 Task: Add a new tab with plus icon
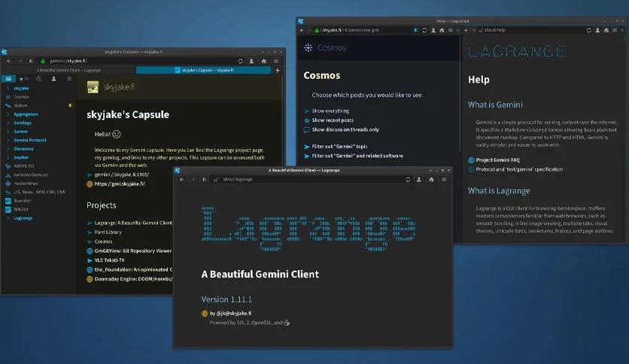point(277,70)
